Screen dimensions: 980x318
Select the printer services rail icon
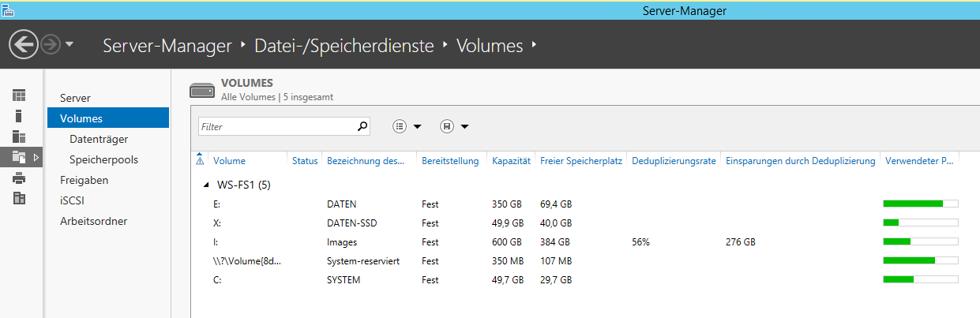point(19,178)
